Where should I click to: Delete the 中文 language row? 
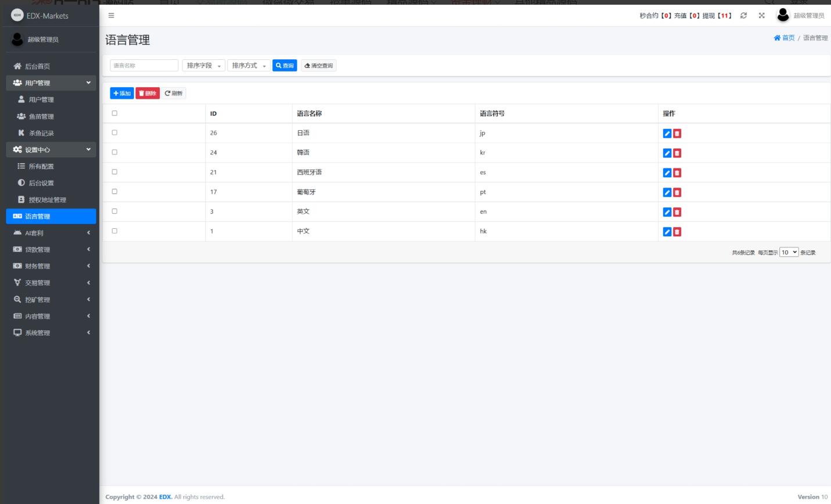677,232
